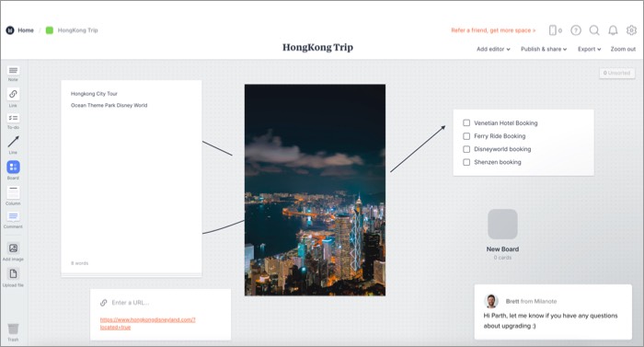Image resolution: width=644 pixels, height=347 pixels.
Task: Expand the Publish & share dropdown
Action: pos(544,49)
